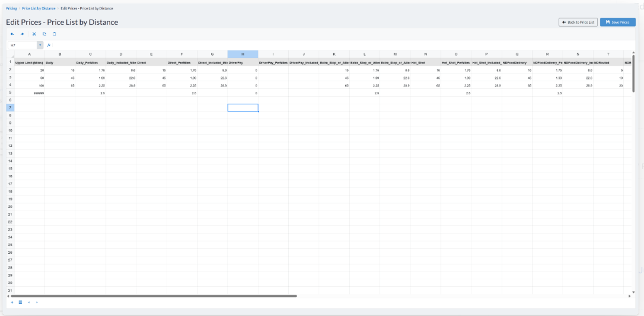This screenshot has height=316, width=644.
Task: Select cell C5 with value 2.5
Action: pos(90,92)
